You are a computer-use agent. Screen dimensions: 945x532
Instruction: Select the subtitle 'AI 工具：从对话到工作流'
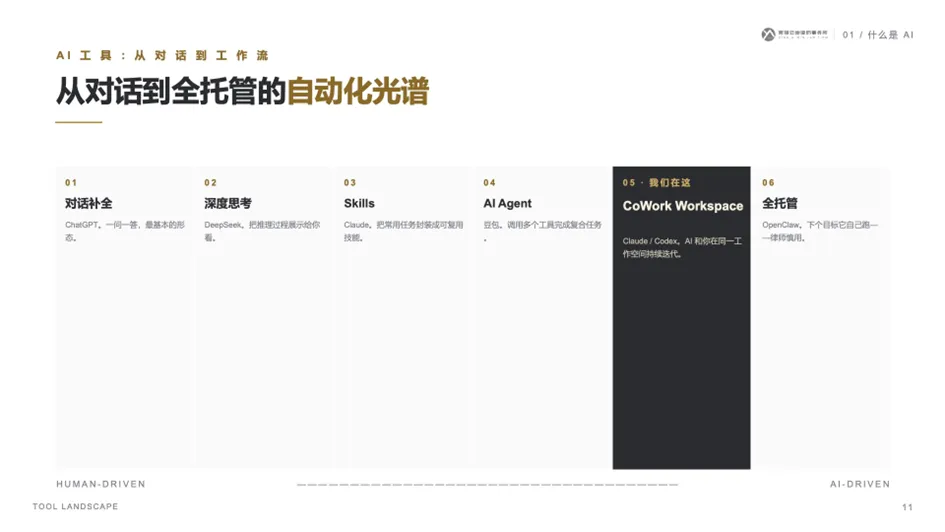point(162,55)
